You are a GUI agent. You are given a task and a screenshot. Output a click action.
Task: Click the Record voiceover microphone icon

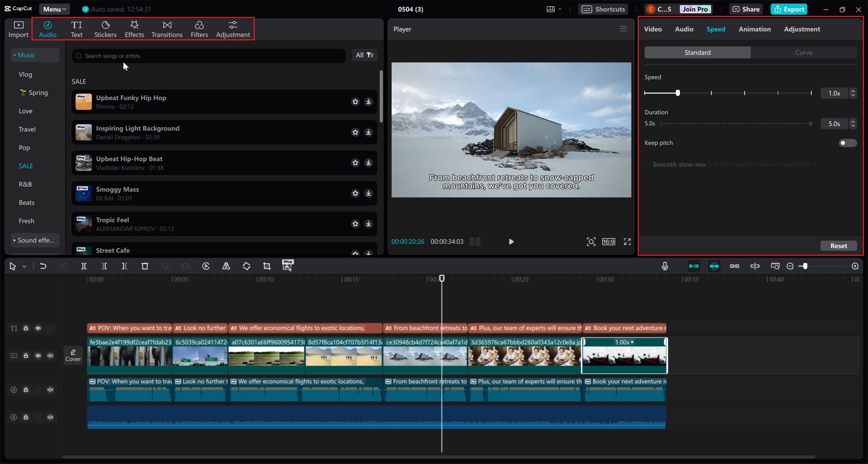click(x=665, y=266)
